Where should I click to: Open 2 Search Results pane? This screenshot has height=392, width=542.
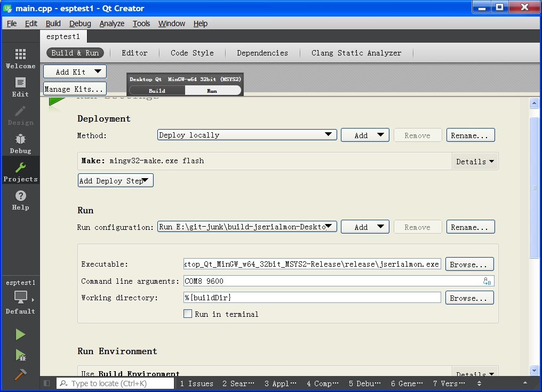pos(238,383)
